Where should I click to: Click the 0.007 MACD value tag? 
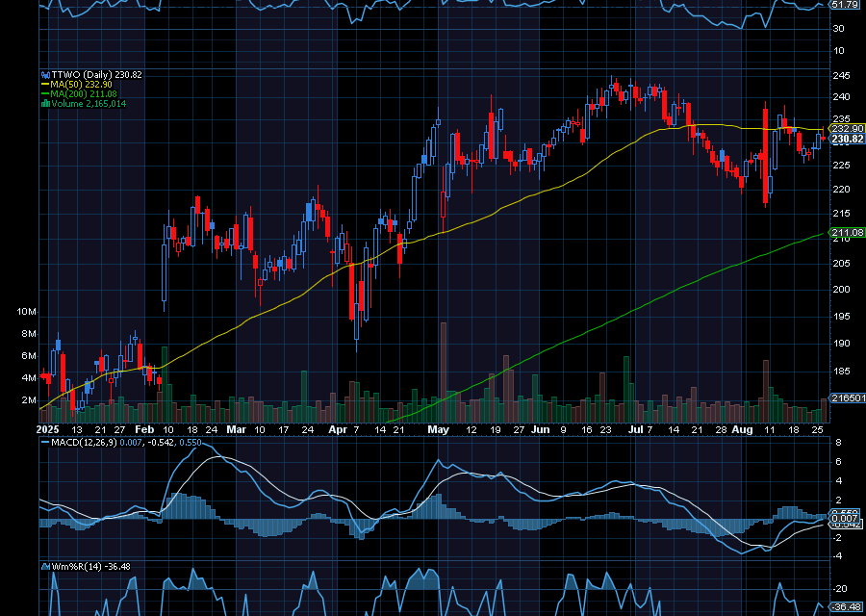click(845, 518)
